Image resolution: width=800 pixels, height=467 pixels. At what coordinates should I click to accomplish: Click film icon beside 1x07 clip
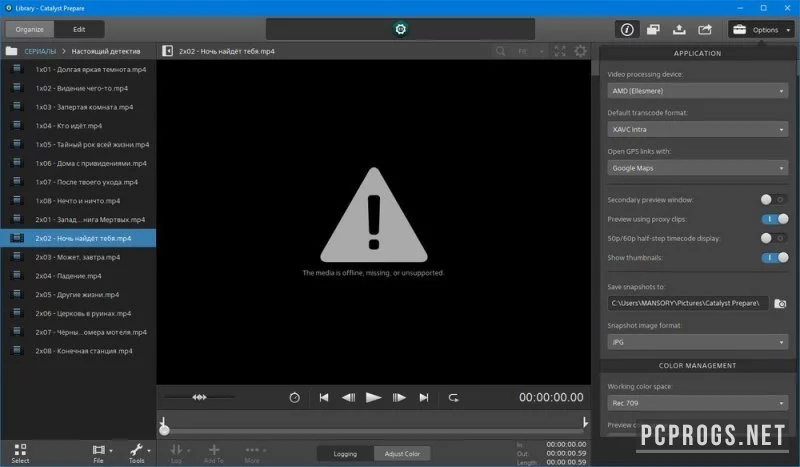17,182
